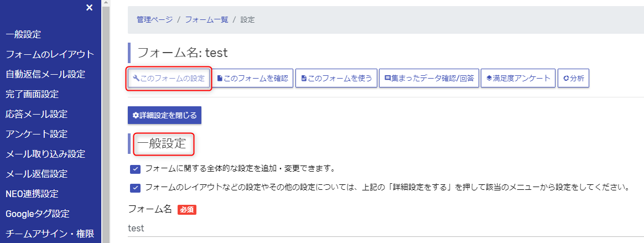Click the フォーム名 input field containing test
This screenshot has width=644, height=243.
pyautogui.click(x=386, y=228)
